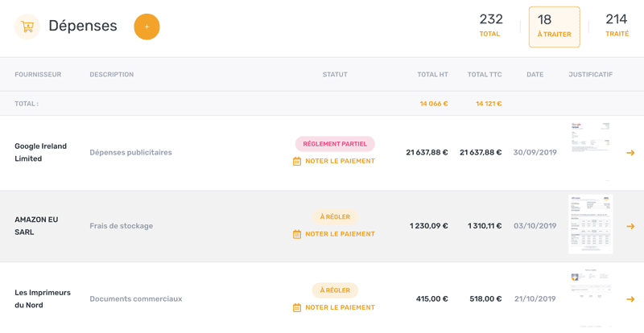Sort by the Total HT column header
Viewport: 644px width, 333px height.
pos(432,74)
